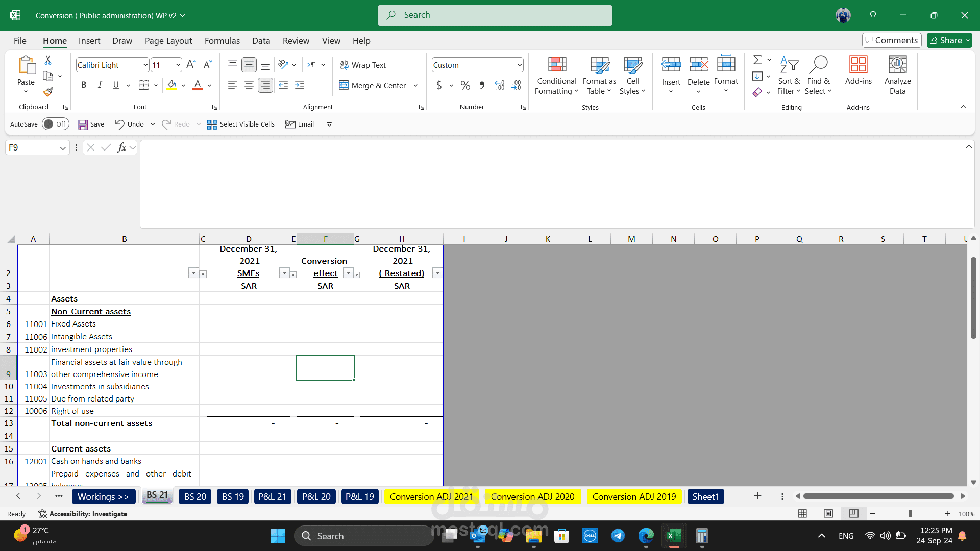Apply Italic formatting

point(100,85)
